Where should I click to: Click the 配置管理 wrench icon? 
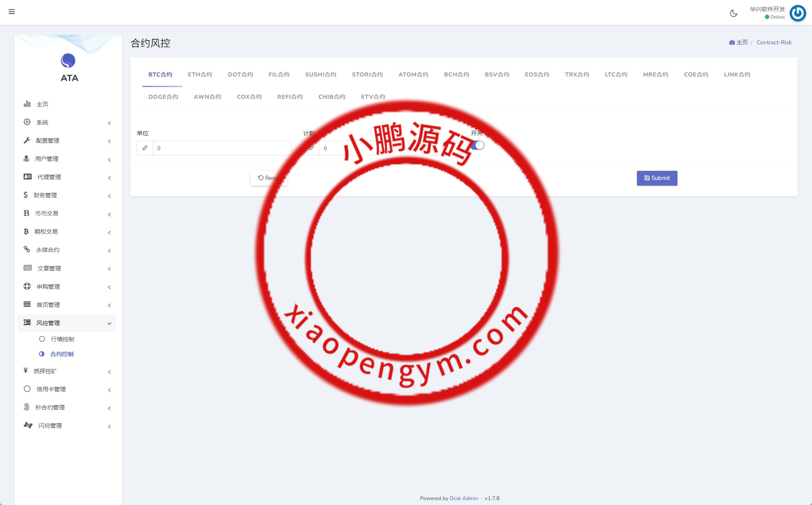point(27,140)
